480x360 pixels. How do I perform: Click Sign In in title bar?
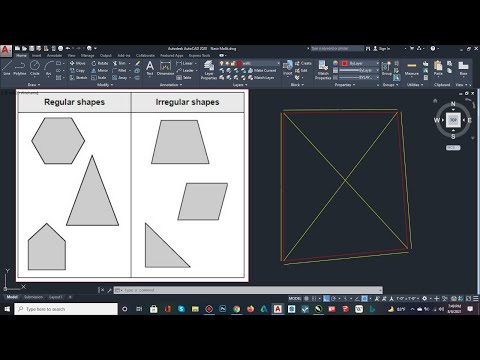coord(381,49)
